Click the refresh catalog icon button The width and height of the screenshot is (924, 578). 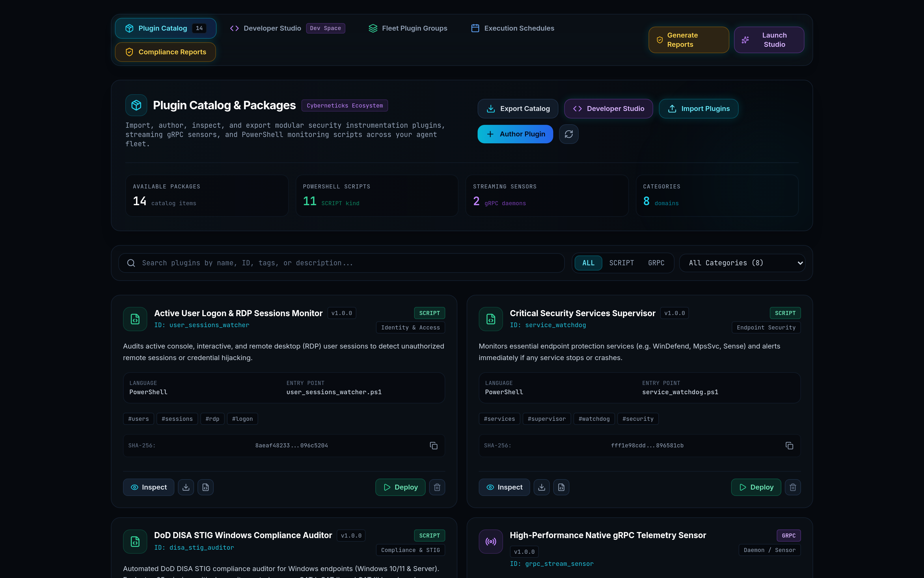569,134
